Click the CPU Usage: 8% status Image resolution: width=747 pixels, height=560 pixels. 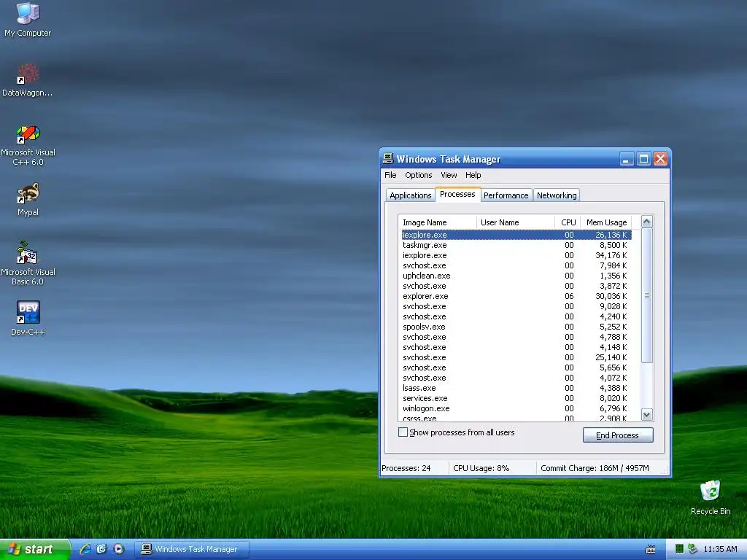(x=481, y=468)
